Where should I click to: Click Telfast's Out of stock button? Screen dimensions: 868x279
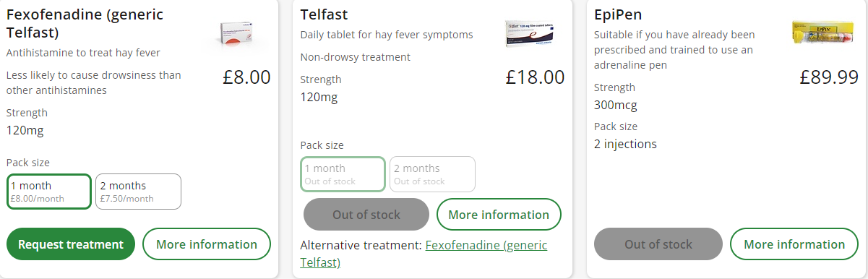coord(366,215)
